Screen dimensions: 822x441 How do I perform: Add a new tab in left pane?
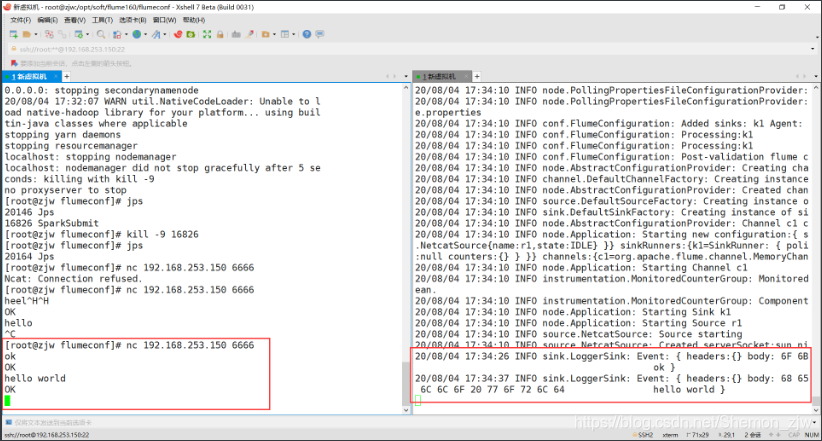(x=67, y=77)
